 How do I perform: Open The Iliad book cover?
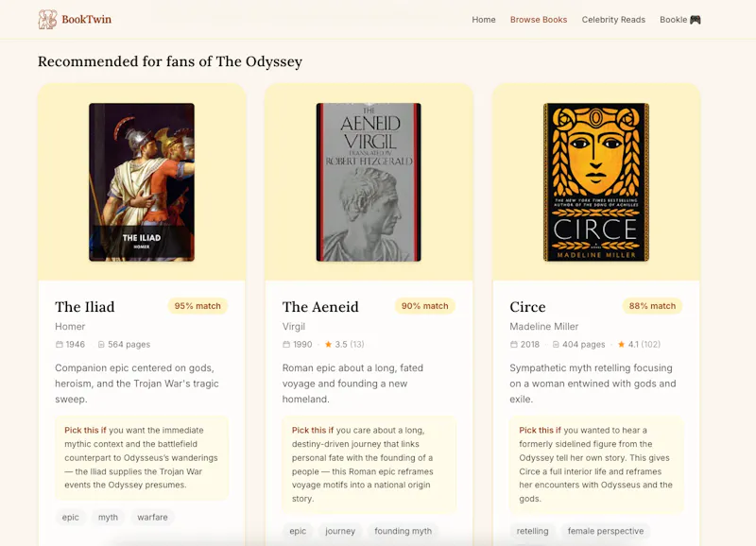pyautogui.click(x=142, y=182)
